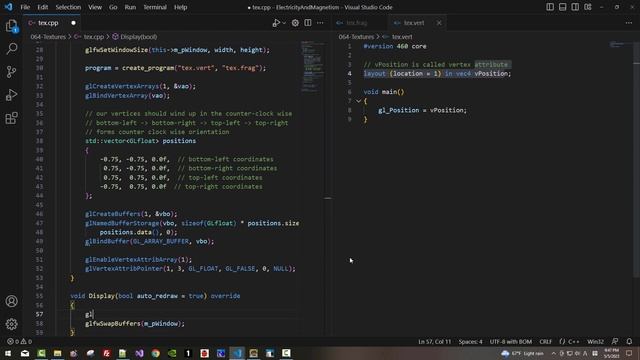Split the tex.cpp editor right
640x360 pixels.
[x=308, y=23]
